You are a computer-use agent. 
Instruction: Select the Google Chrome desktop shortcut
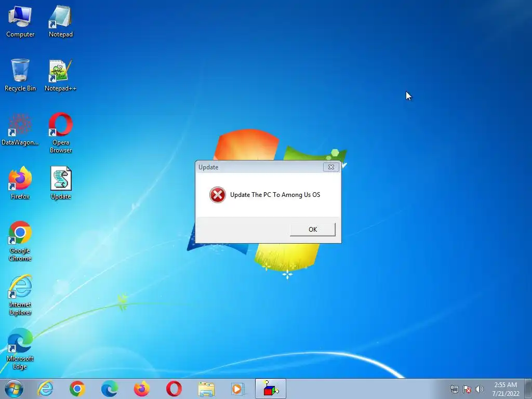tap(20, 241)
